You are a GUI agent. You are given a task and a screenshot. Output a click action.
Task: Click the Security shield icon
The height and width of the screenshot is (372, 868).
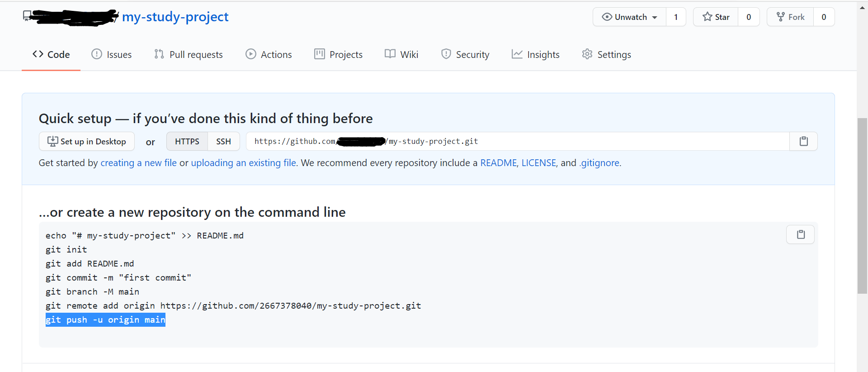click(446, 54)
